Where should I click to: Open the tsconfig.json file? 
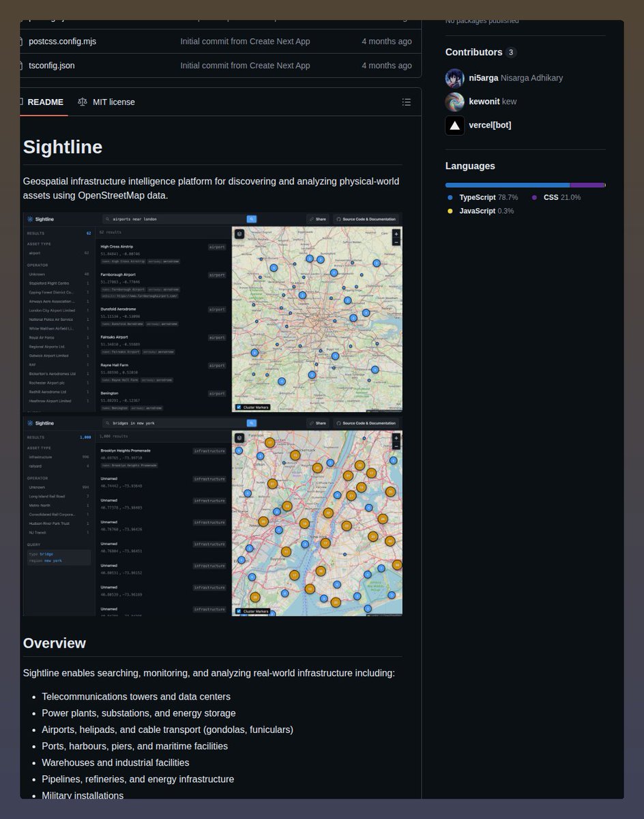[x=52, y=66]
